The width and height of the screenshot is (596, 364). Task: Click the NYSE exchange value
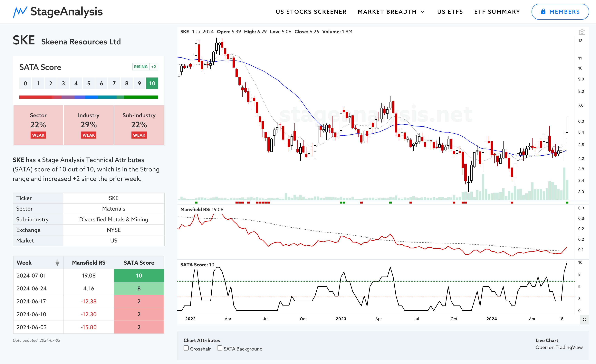[114, 230]
